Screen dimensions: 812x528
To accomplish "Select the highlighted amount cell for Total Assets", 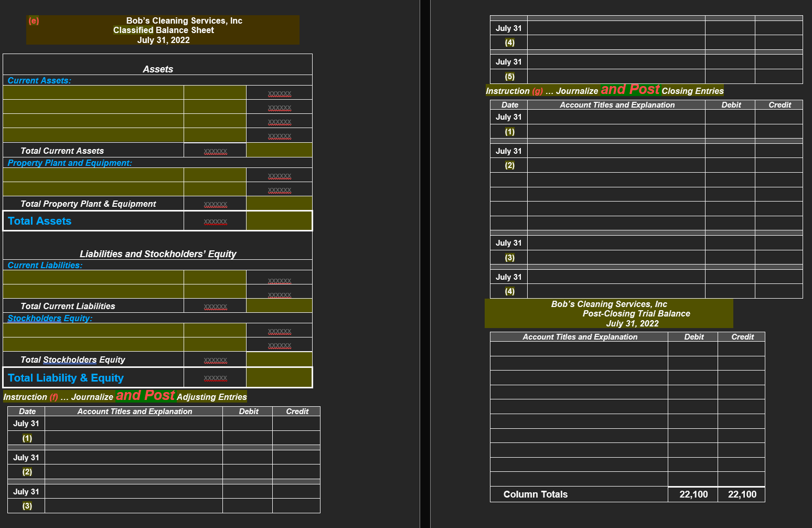I will click(x=279, y=220).
